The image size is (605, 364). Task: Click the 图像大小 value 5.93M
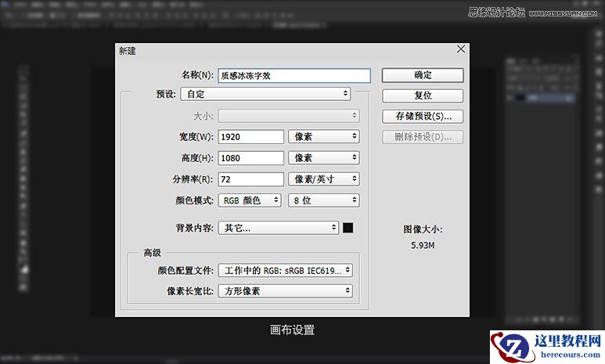423,245
